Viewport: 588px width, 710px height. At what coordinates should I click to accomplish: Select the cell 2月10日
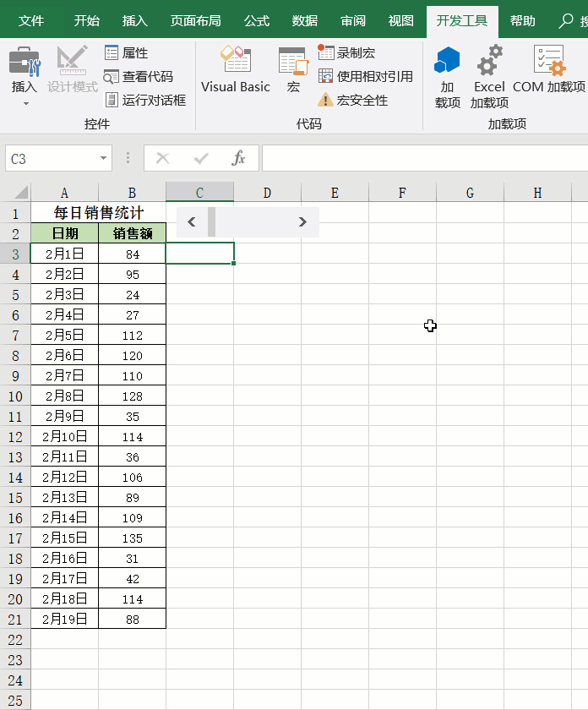[64, 436]
